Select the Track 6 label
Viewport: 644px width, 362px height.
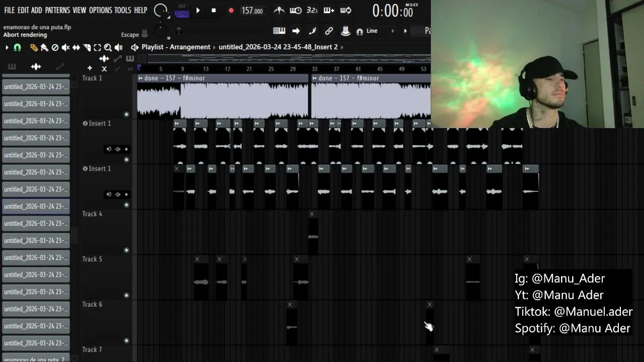pyautogui.click(x=92, y=304)
